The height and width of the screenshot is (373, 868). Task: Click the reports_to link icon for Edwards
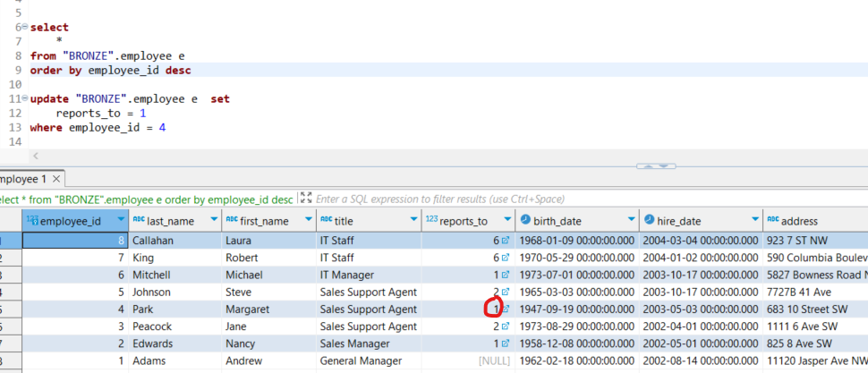[x=506, y=343]
